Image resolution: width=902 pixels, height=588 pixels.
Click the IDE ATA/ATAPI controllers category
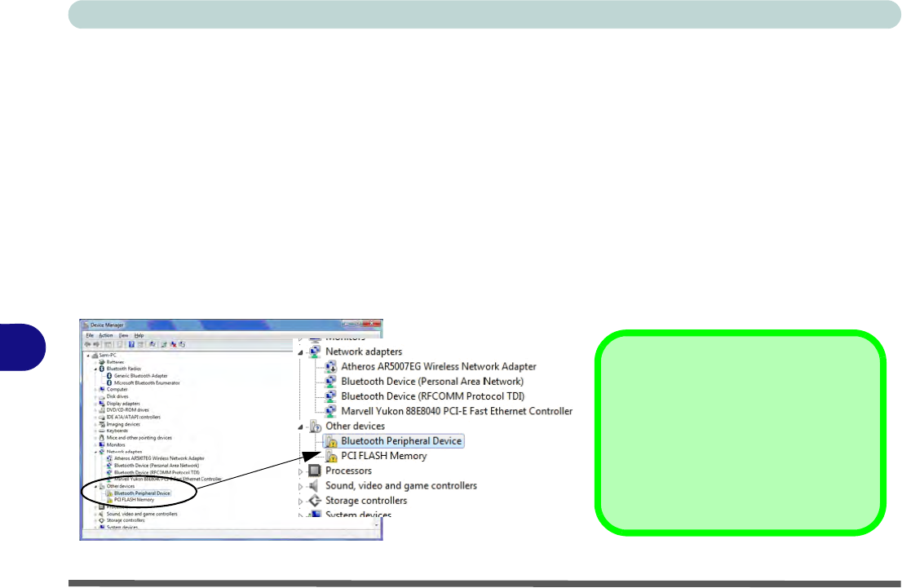134,417
